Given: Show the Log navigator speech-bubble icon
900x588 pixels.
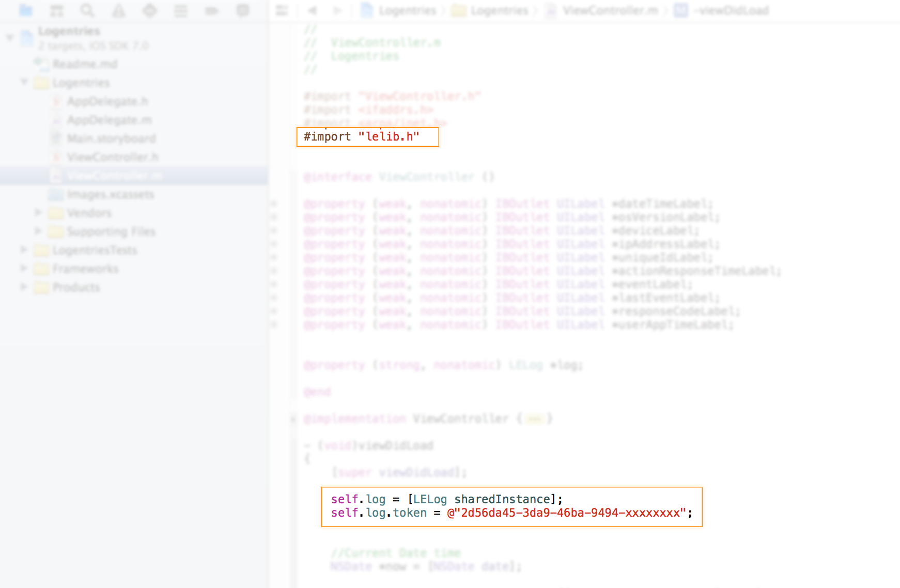Looking at the screenshot, I should pos(243,10).
